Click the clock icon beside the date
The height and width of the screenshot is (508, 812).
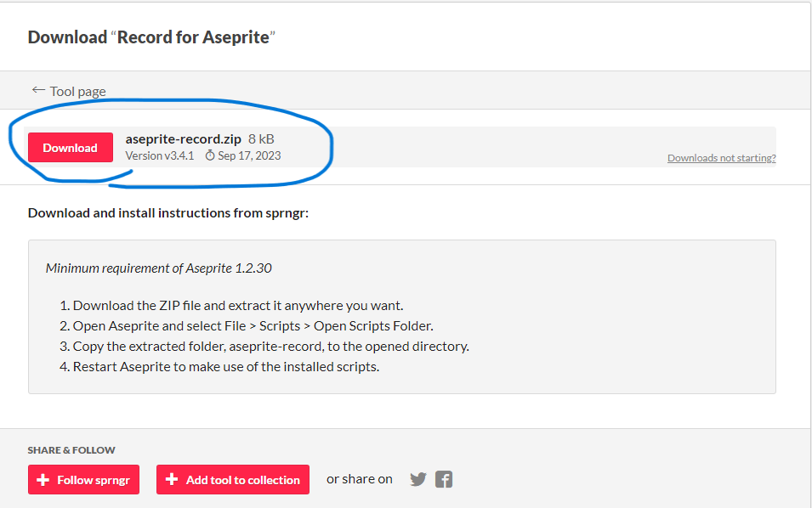210,156
